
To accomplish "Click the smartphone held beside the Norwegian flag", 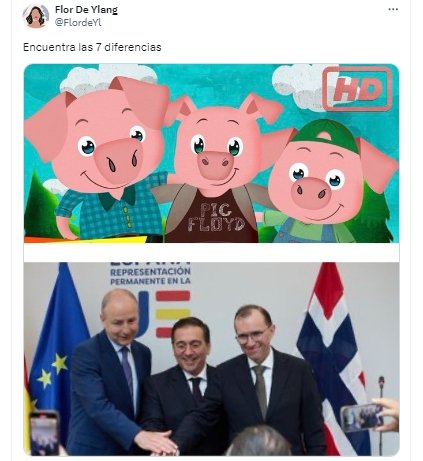I will [x=362, y=418].
